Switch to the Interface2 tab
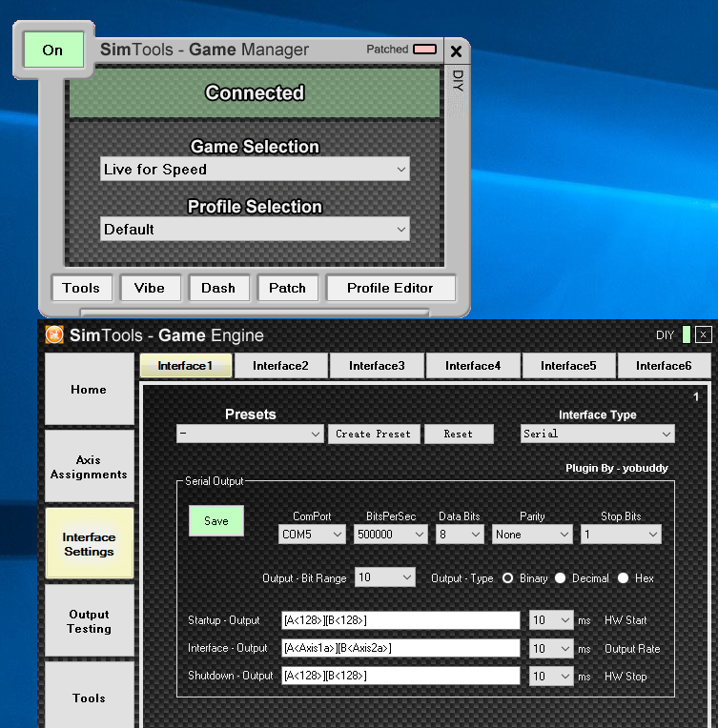 click(x=280, y=366)
